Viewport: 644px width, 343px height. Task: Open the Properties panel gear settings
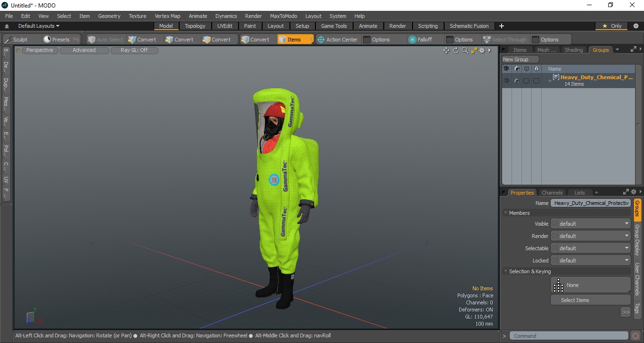[x=634, y=192]
